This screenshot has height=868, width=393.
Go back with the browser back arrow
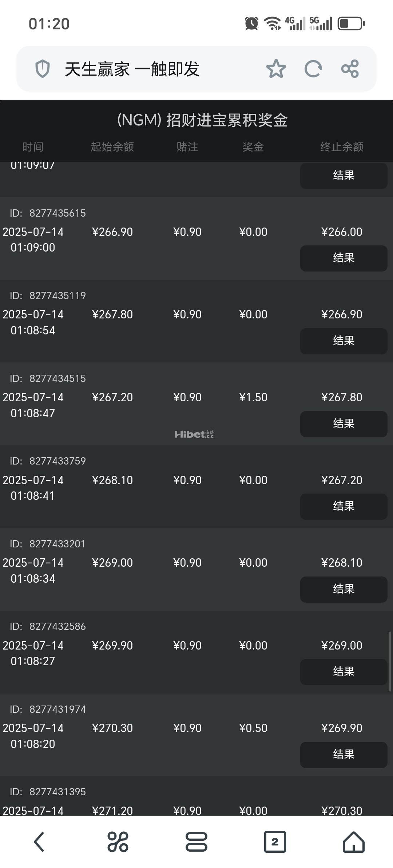click(x=39, y=842)
